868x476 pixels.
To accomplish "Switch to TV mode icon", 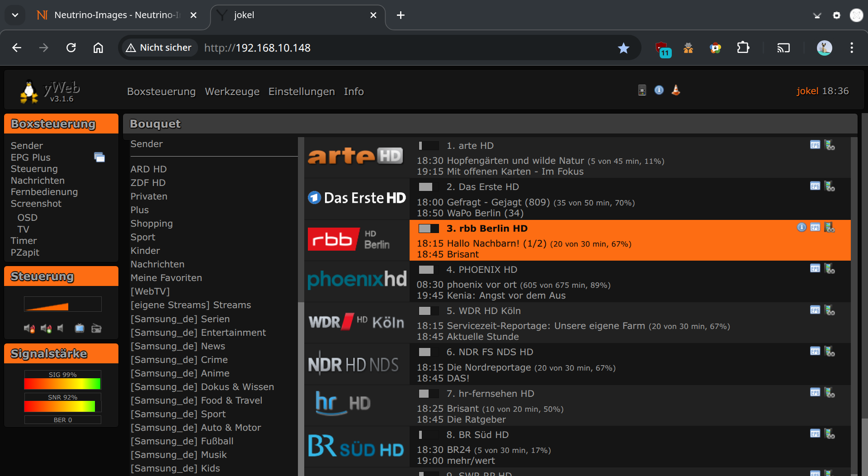I will 80,328.
